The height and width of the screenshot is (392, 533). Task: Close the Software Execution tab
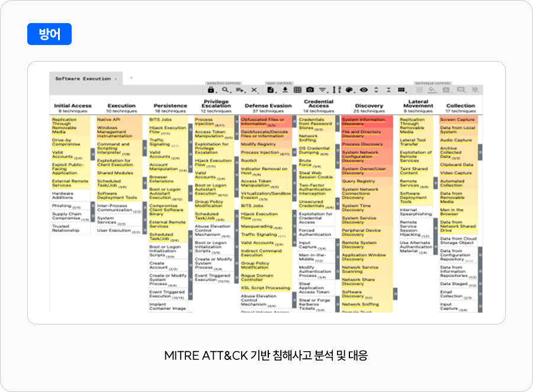tap(116, 79)
